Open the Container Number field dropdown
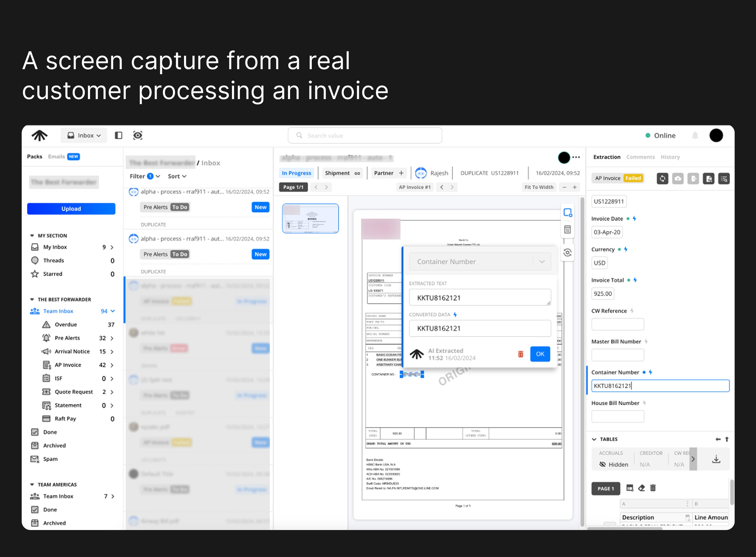 click(x=542, y=261)
